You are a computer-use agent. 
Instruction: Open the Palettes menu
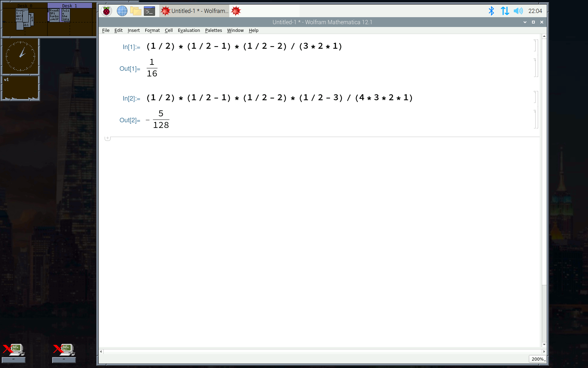click(213, 30)
